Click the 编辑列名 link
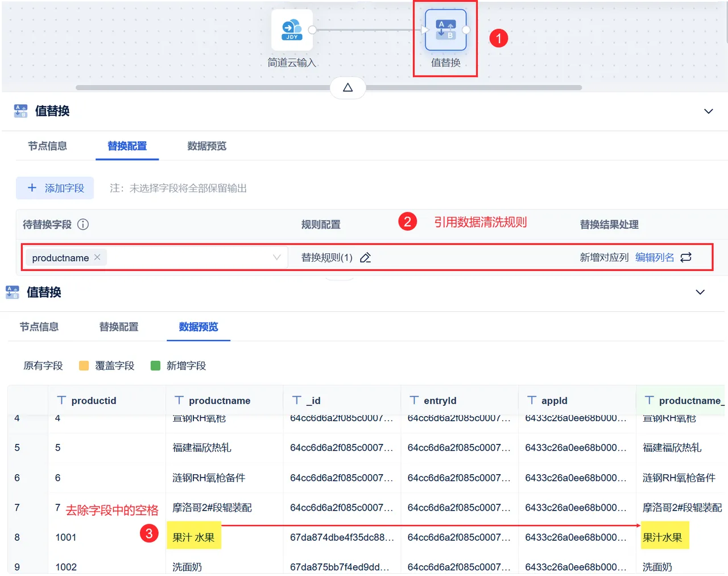The height and width of the screenshot is (576, 728). [654, 258]
